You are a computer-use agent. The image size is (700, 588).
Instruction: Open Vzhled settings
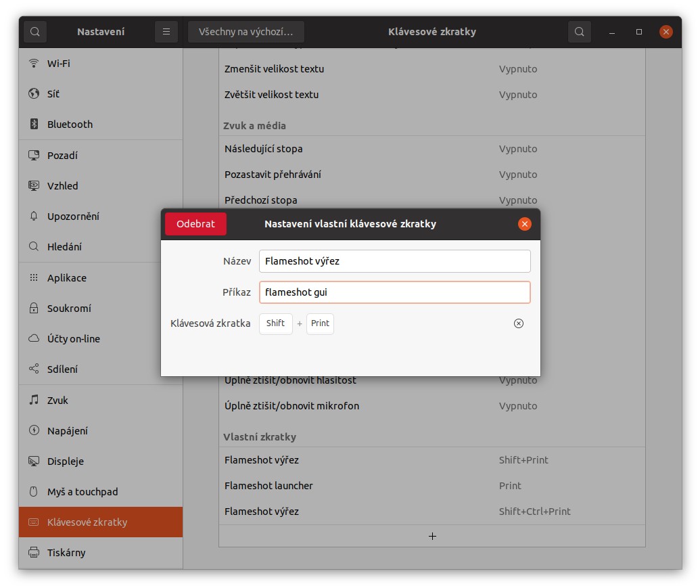(x=101, y=185)
